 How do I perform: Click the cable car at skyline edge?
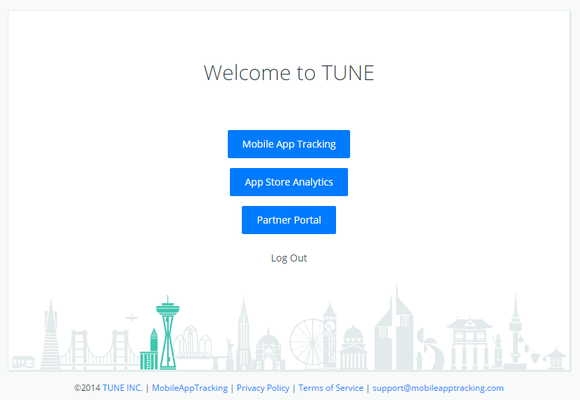(23, 362)
